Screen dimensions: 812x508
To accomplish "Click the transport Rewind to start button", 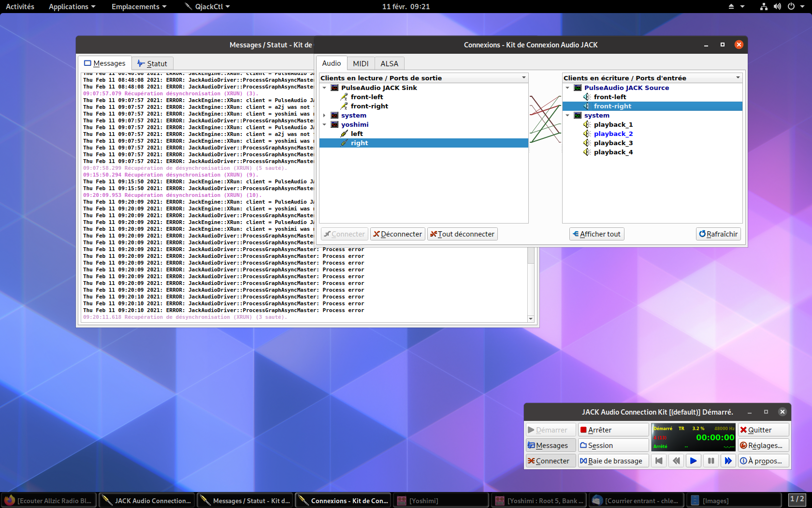I will (658, 461).
